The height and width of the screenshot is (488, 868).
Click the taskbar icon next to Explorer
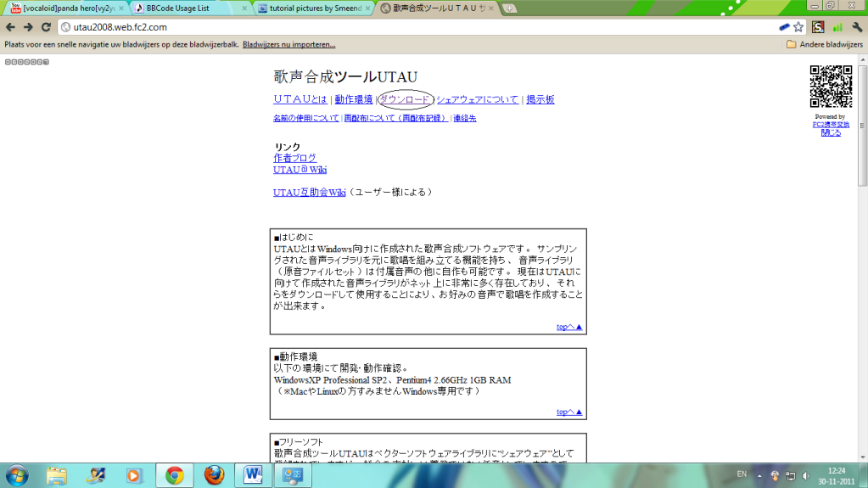(x=96, y=475)
